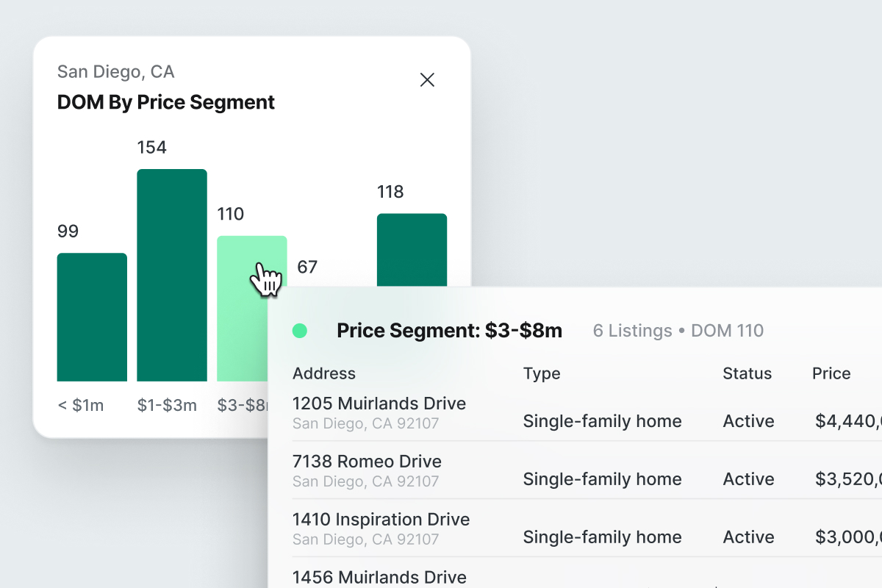Open the 1456 Muirlands Drive listing
Screen dimensions: 882x588
tap(379, 577)
